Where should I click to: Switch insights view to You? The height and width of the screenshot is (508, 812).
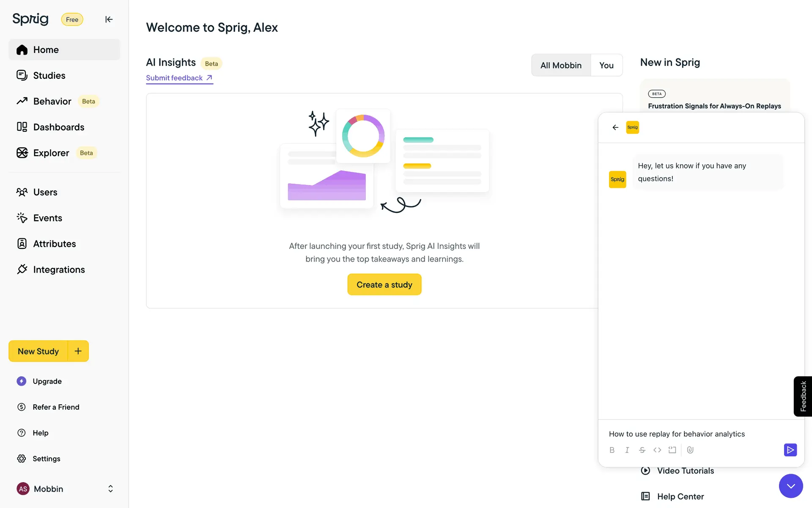606,65
